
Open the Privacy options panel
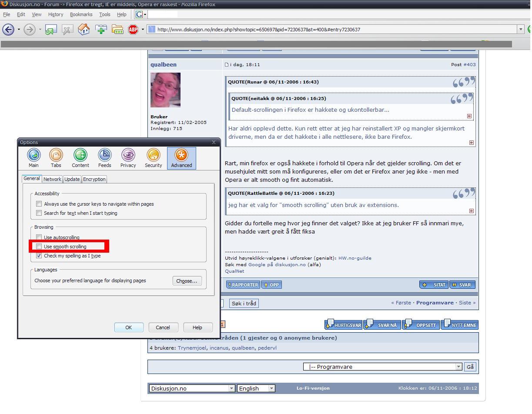(x=128, y=158)
